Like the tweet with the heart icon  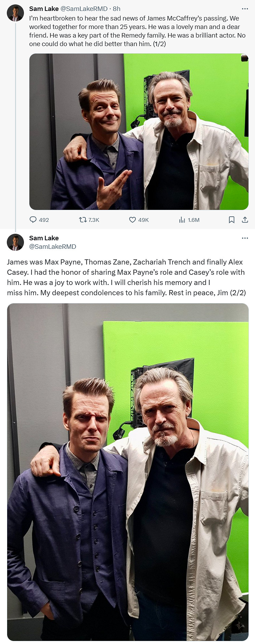point(132,220)
